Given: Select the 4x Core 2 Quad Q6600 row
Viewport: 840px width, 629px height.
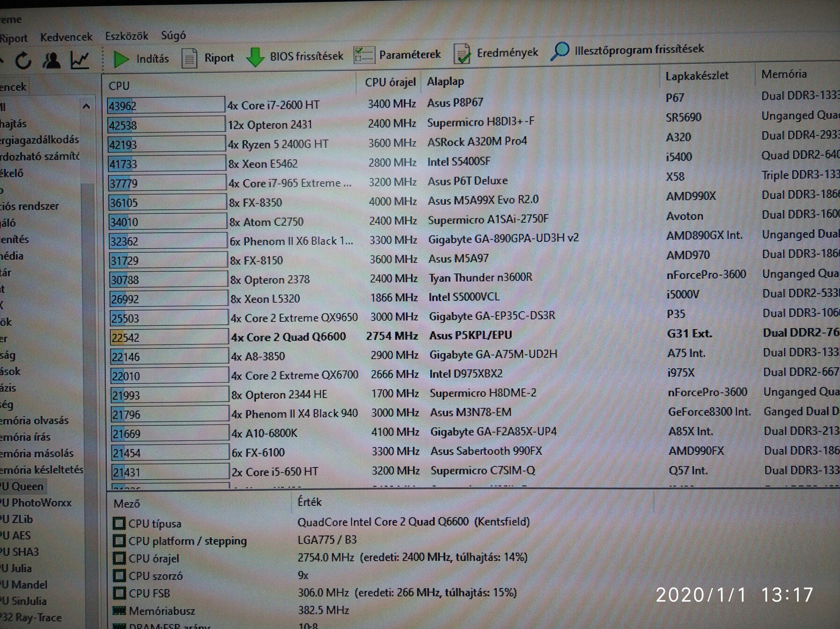Looking at the screenshot, I should [475, 336].
